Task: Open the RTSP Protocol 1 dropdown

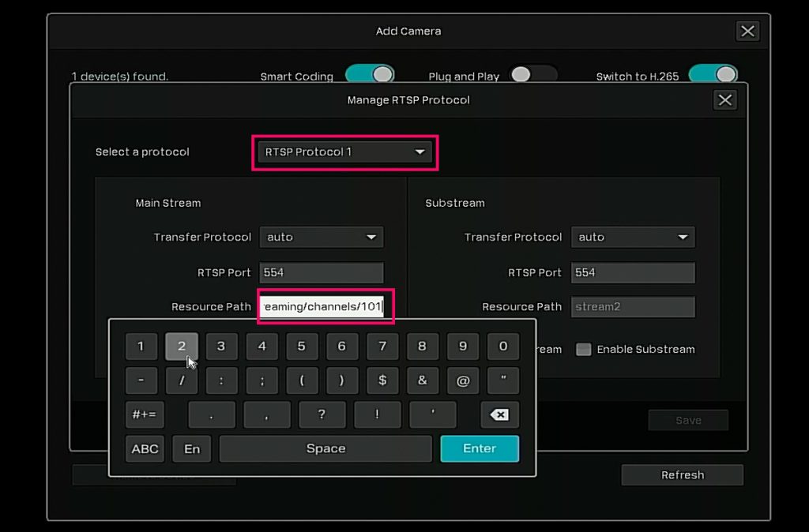Action: pyautogui.click(x=344, y=152)
